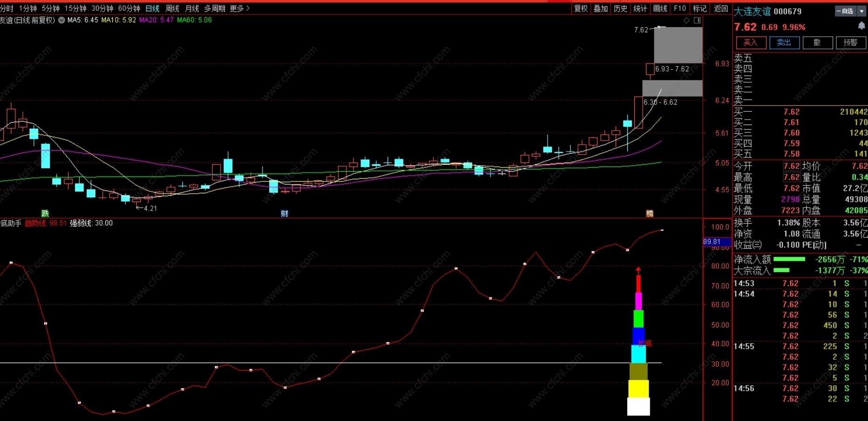The image size is (868, 421).
Task: Expand 更多 period options
Action: coord(240,8)
